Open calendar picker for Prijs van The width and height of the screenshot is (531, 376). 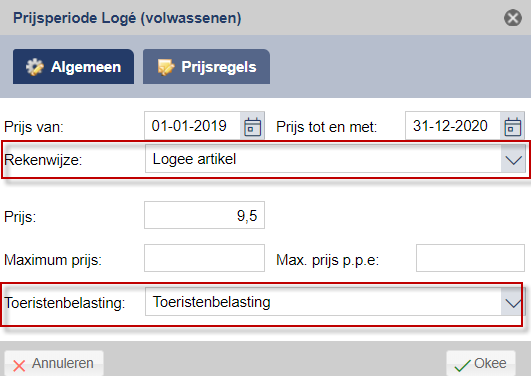coord(252,126)
